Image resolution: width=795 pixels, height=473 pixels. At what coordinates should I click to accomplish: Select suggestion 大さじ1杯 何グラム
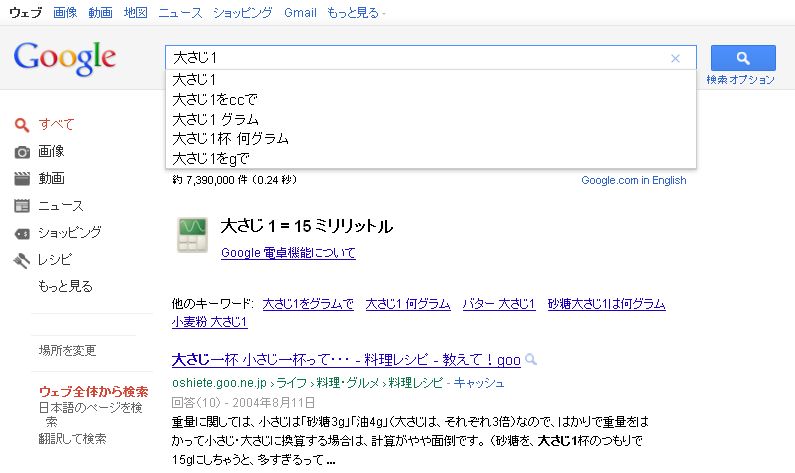click(x=430, y=138)
